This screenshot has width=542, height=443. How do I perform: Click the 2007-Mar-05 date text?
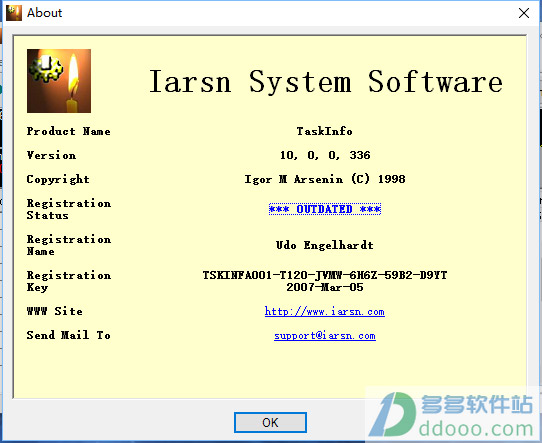(x=325, y=287)
